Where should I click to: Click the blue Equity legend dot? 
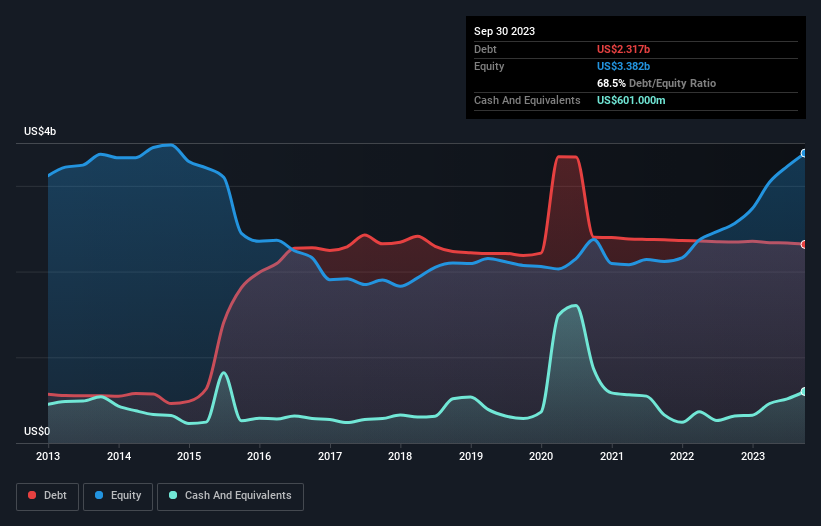(99, 495)
